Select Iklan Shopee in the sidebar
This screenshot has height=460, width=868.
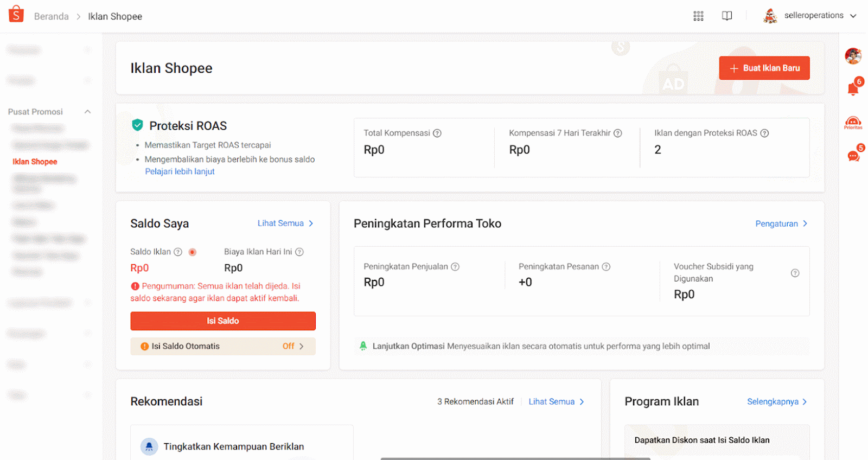[35, 162]
